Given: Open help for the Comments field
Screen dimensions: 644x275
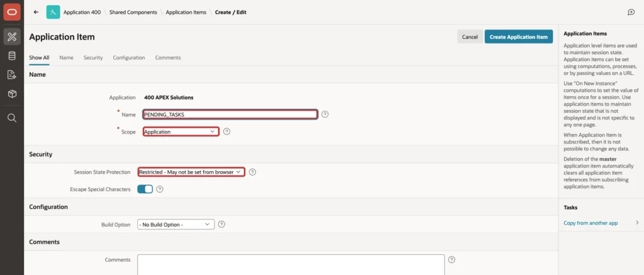Looking at the screenshot, I should 452,260.
